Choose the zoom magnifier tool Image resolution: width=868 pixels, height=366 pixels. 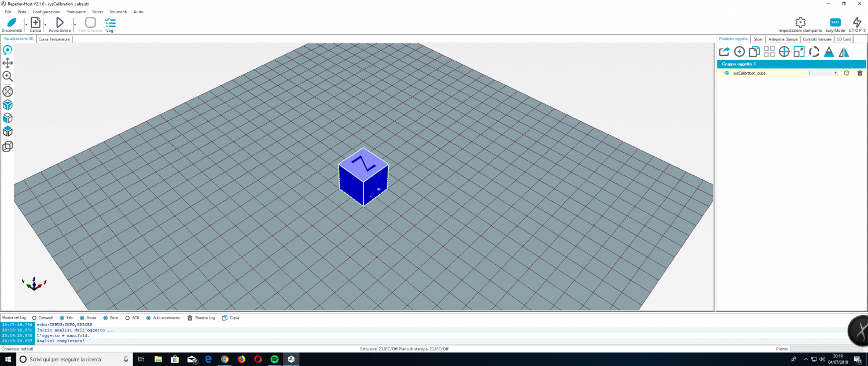coord(8,76)
